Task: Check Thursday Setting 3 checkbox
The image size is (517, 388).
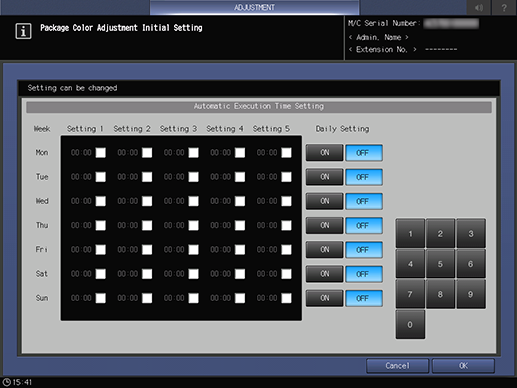Action: [x=194, y=226]
